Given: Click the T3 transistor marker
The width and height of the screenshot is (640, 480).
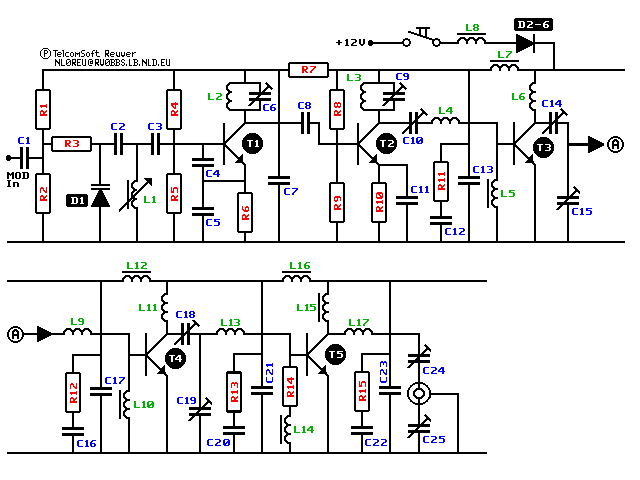Looking at the screenshot, I should (543, 147).
